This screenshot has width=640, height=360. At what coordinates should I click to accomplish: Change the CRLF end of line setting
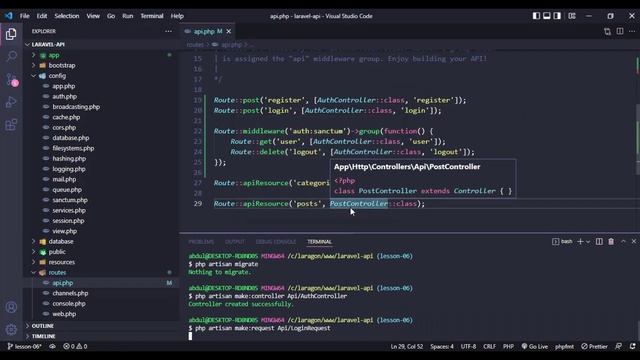point(489,347)
